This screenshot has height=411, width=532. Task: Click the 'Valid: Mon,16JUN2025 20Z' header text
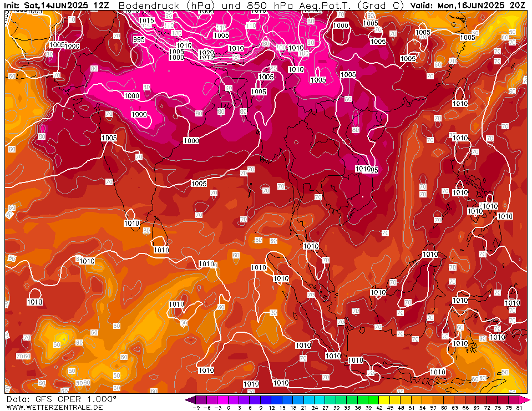[x=469, y=6]
